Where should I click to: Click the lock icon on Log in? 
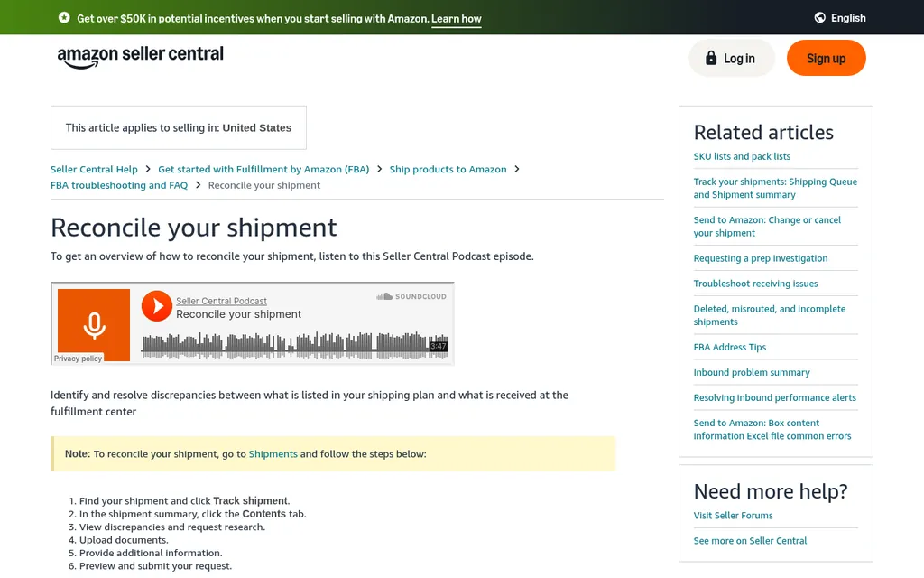pos(711,58)
